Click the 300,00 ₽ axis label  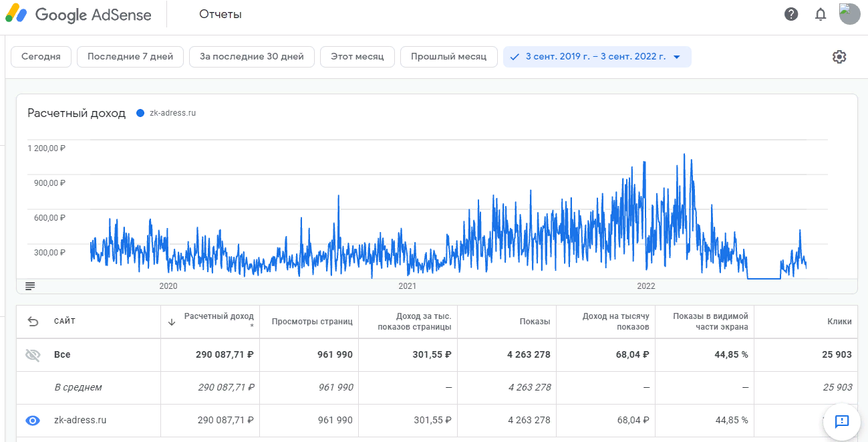coord(50,252)
